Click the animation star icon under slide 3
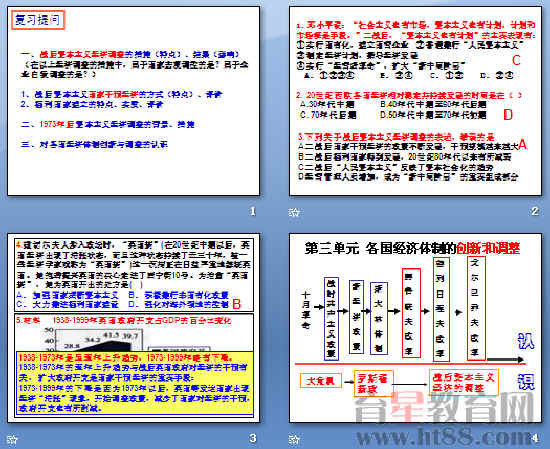 tap(12, 439)
